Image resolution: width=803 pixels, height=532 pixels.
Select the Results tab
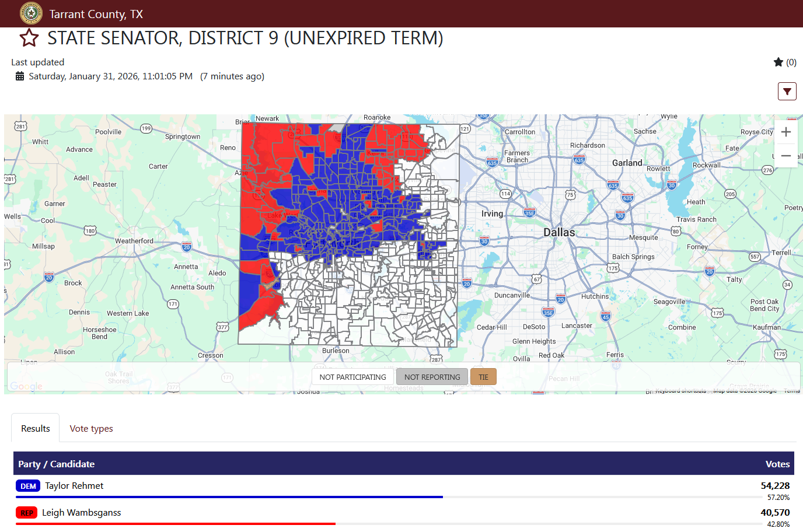pos(36,429)
